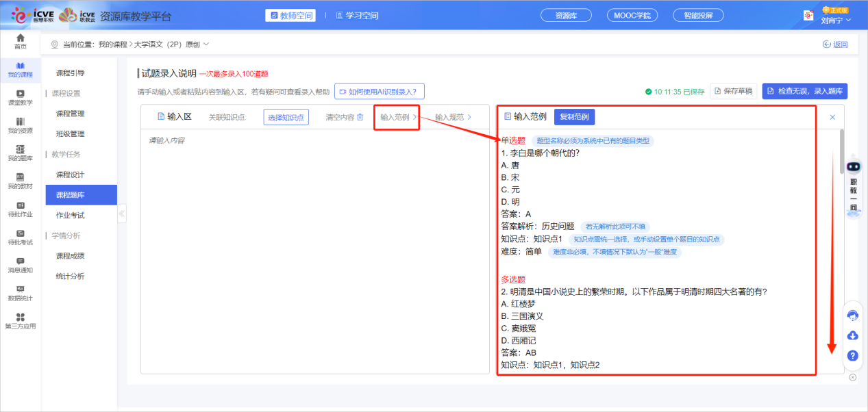
Task: Clear content with 清空内容 trash icon
Action: (x=345, y=117)
